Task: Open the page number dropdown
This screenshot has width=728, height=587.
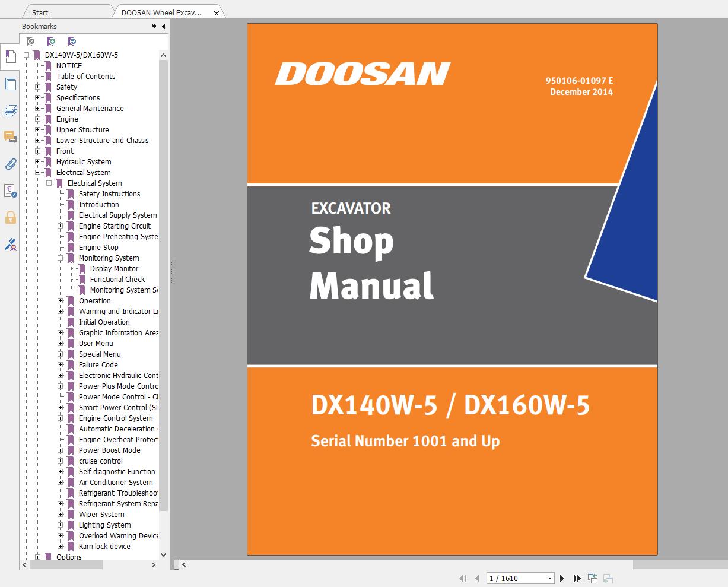Action: tap(550, 578)
